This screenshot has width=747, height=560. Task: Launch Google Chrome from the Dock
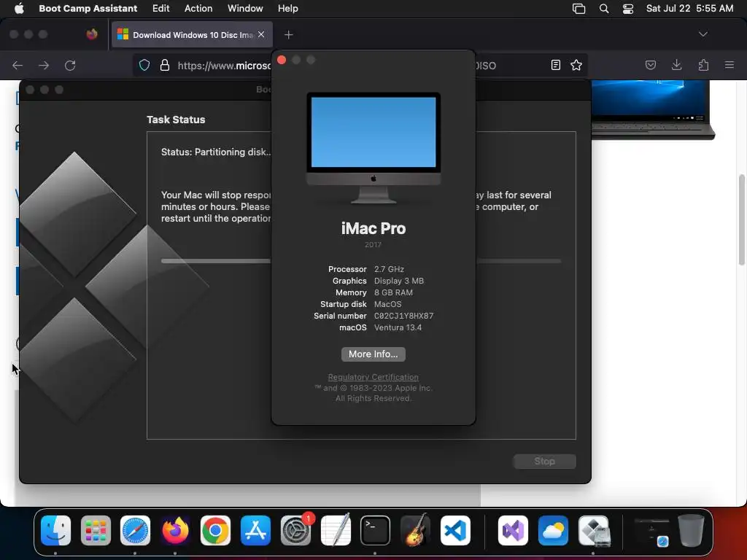tap(215, 531)
